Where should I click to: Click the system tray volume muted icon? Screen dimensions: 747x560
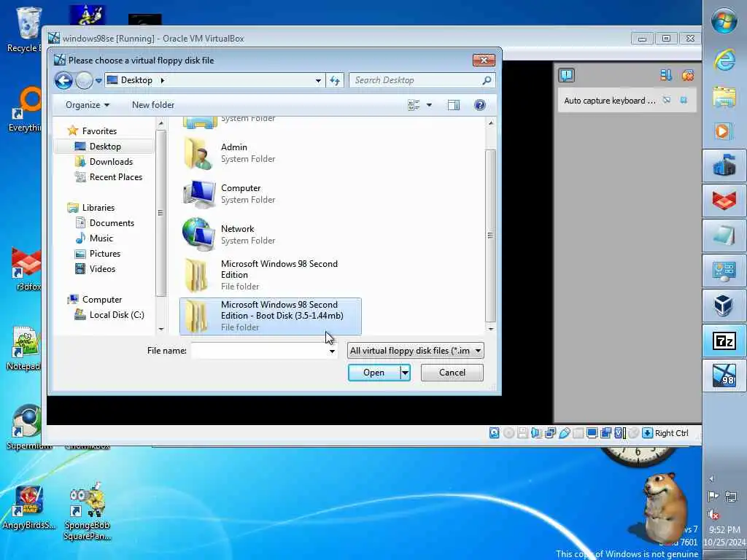tap(713, 514)
